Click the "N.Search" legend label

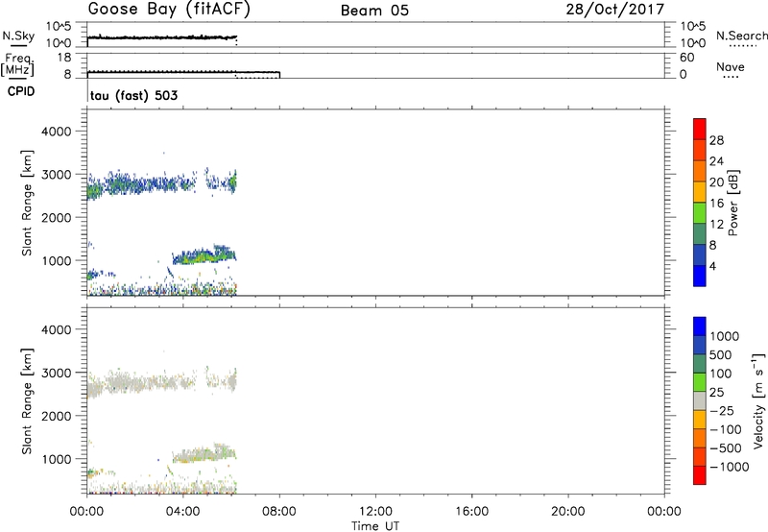(x=742, y=36)
